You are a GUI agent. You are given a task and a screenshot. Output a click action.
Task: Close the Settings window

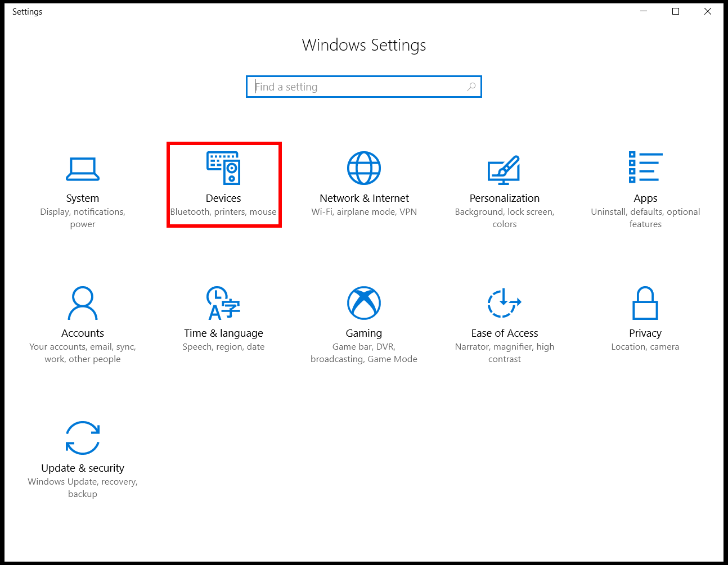[708, 11]
